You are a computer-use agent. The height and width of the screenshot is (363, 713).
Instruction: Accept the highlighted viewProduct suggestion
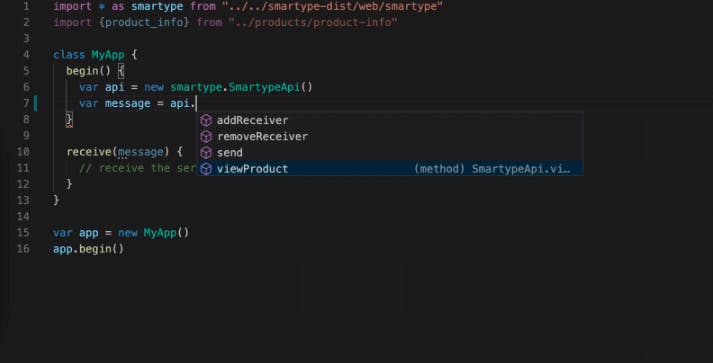pyautogui.click(x=390, y=169)
